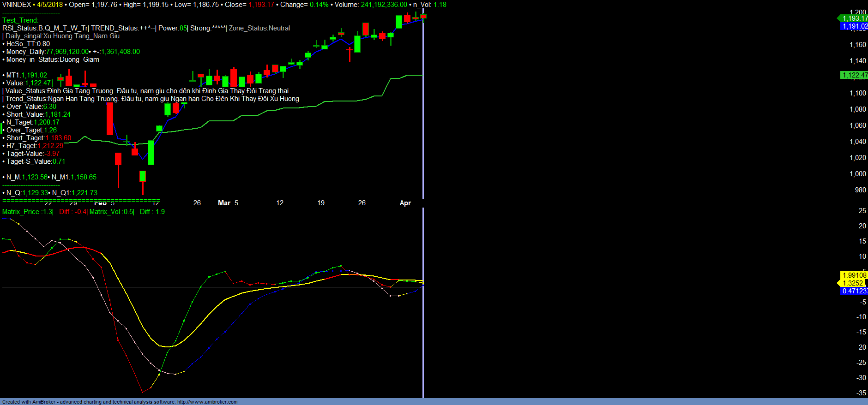This screenshot has width=868, height=405.
Task: Click the yellow 1.3252 indicator tag
Action: click(x=852, y=283)
